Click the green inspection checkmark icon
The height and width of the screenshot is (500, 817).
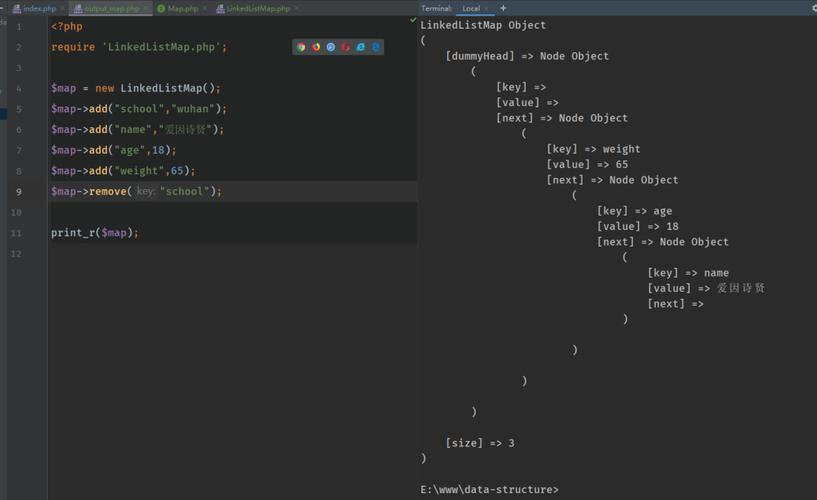[413, 20]
